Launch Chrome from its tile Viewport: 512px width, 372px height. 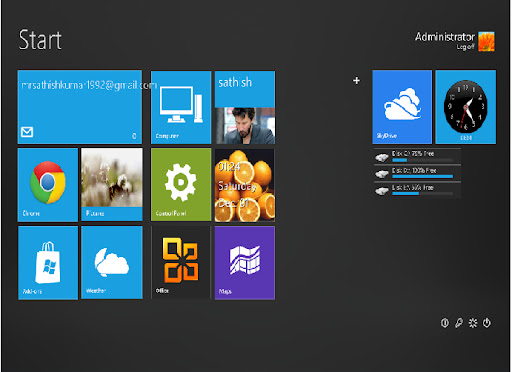tap(48, 185)
